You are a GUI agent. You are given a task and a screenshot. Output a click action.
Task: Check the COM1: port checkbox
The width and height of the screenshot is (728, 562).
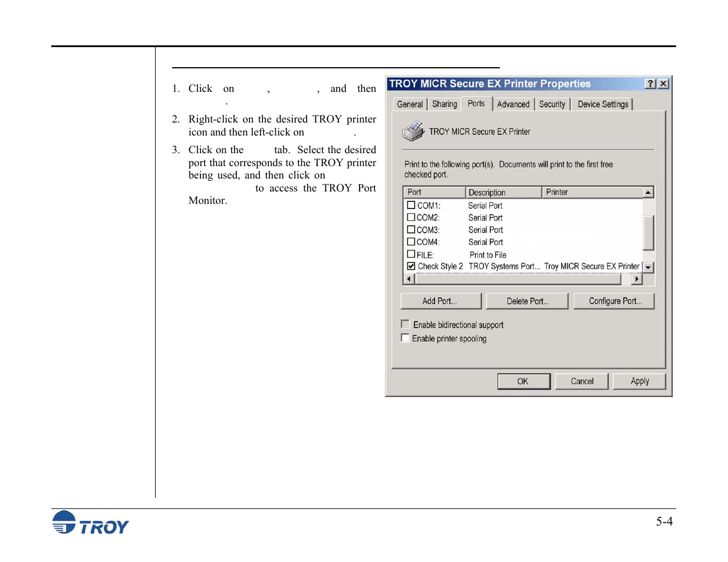411,205
